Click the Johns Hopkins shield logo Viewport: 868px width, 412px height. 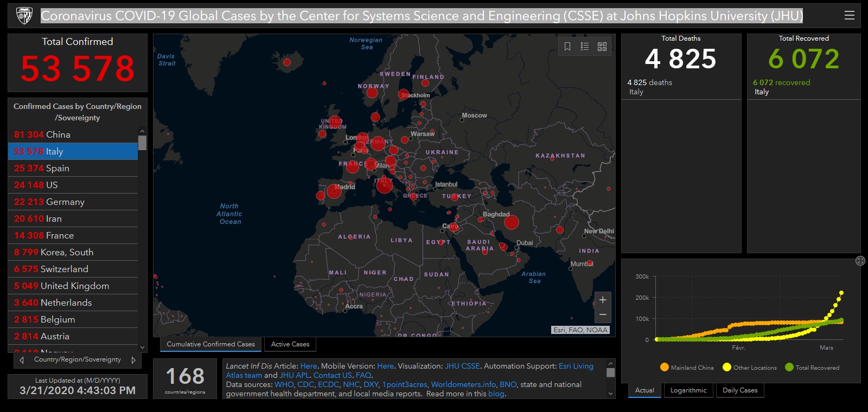pyautogui.click(x=24, y=16)
